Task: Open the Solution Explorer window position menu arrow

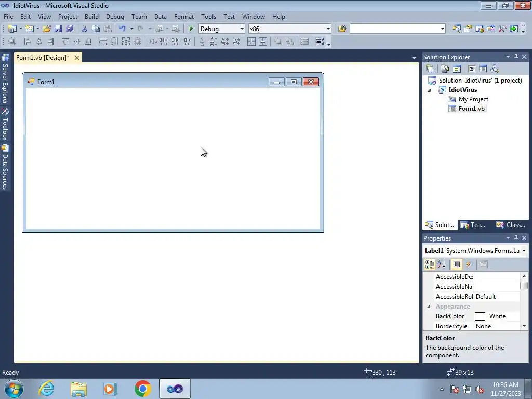Action: point(508,57)
